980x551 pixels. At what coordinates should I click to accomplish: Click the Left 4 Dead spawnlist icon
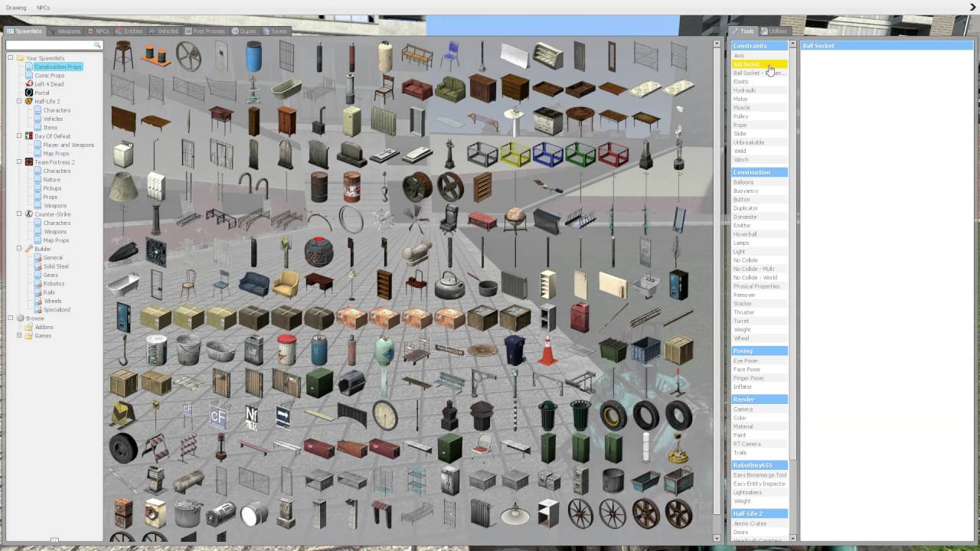tap(29, 84)
